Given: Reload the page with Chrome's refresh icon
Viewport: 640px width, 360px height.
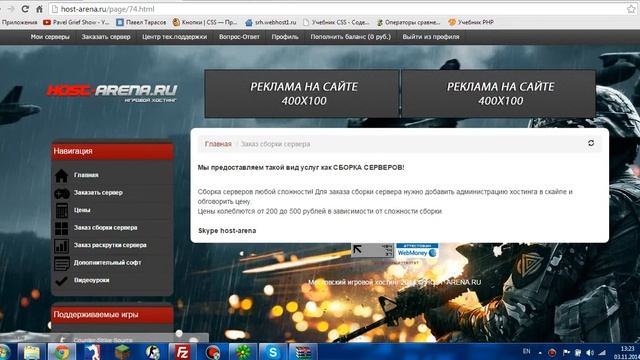Looking at the screenshot, I should pyautogui.click(x=25, y=9).
